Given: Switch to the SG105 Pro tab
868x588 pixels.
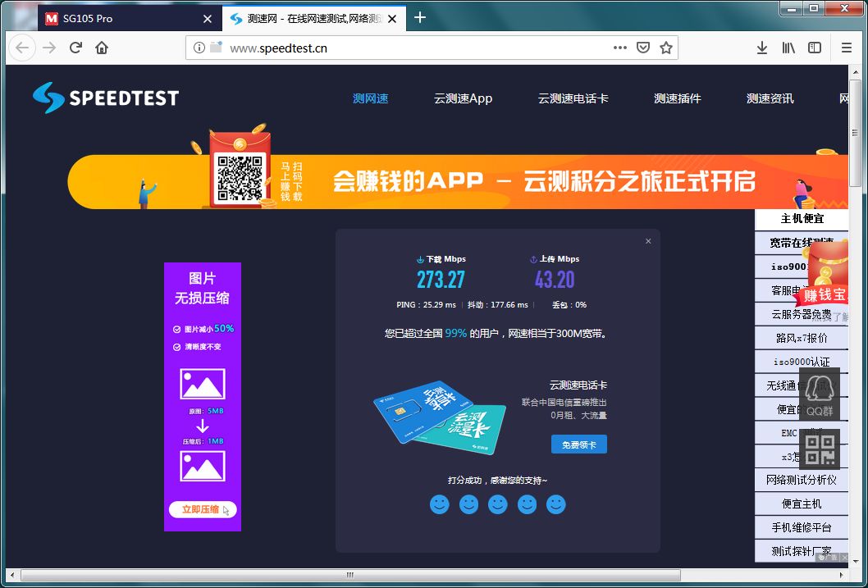Looking at the screenshot, I should (129, 19).
